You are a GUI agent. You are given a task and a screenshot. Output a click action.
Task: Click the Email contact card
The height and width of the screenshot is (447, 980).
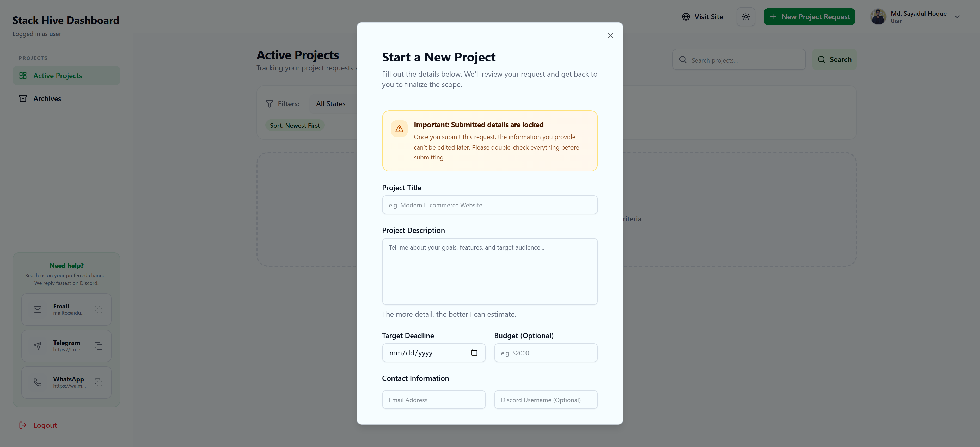click(66, 309)
